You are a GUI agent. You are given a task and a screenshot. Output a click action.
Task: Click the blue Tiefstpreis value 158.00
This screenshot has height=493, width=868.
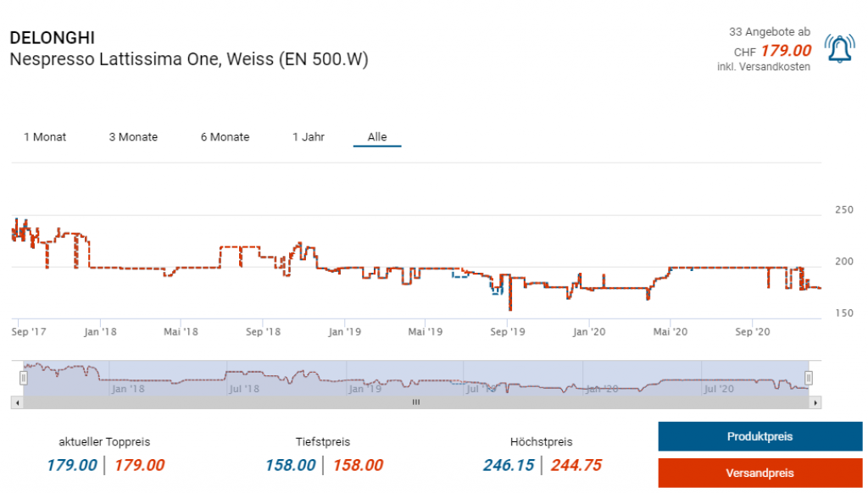click(x=290, y=465)
